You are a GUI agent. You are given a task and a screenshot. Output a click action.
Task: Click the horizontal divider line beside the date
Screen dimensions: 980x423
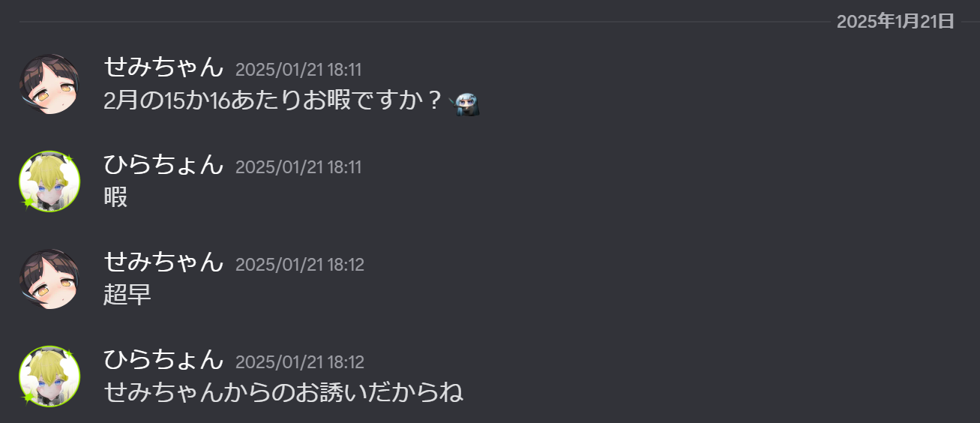[x=424, y=22]
